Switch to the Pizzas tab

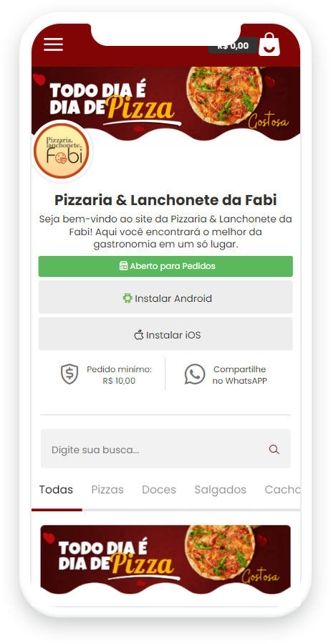pyautogui.click(x=107, y=490)
